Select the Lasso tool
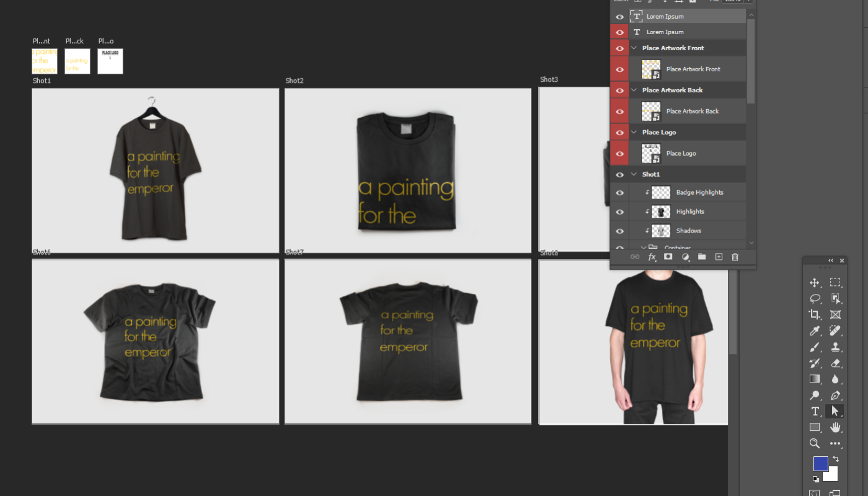The height and width of the screenshot is (496, 868). (815, 298)
